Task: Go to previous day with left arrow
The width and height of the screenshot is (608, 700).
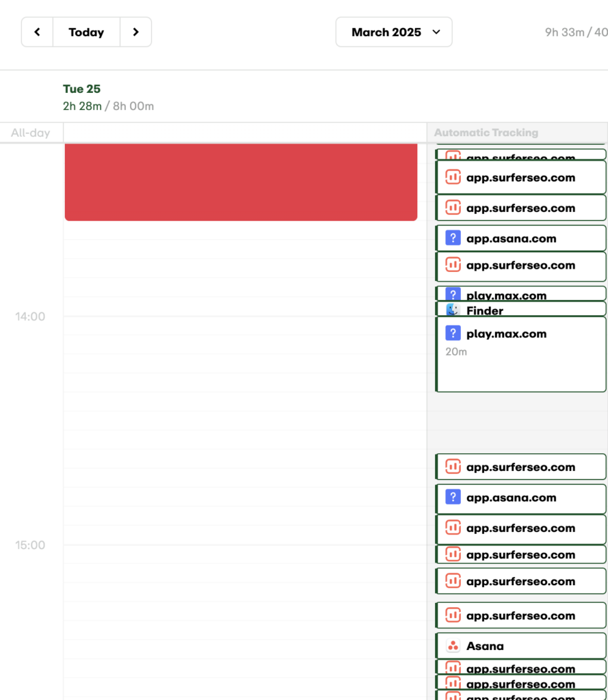Action: [37, 32]
